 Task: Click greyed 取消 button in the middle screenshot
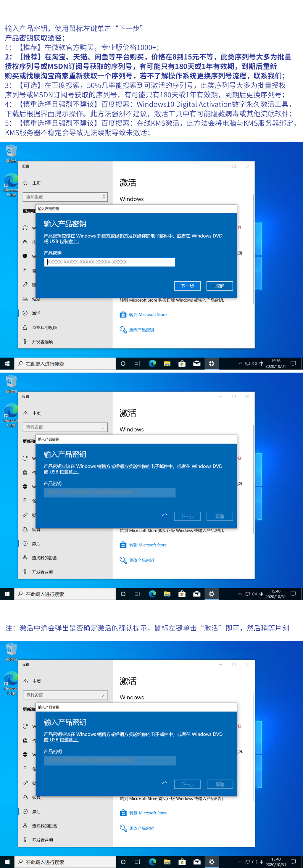[220, 516]
